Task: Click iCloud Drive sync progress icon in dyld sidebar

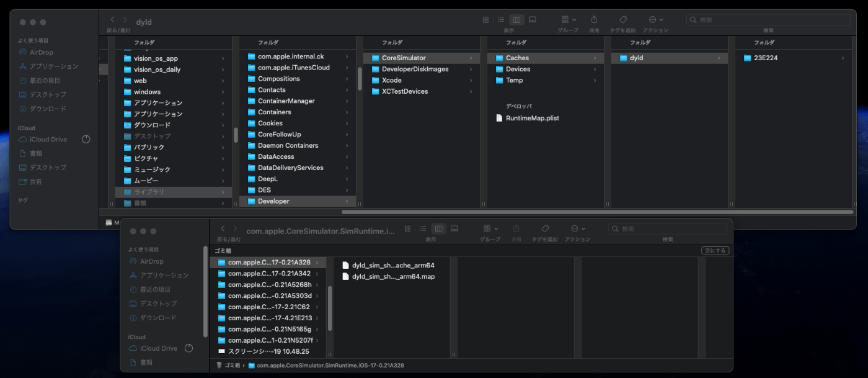Action: [86, 140]
